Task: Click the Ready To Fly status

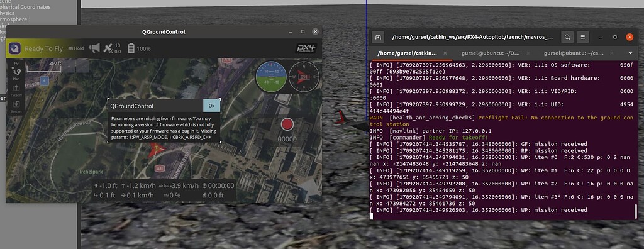Action: point(43,48)
